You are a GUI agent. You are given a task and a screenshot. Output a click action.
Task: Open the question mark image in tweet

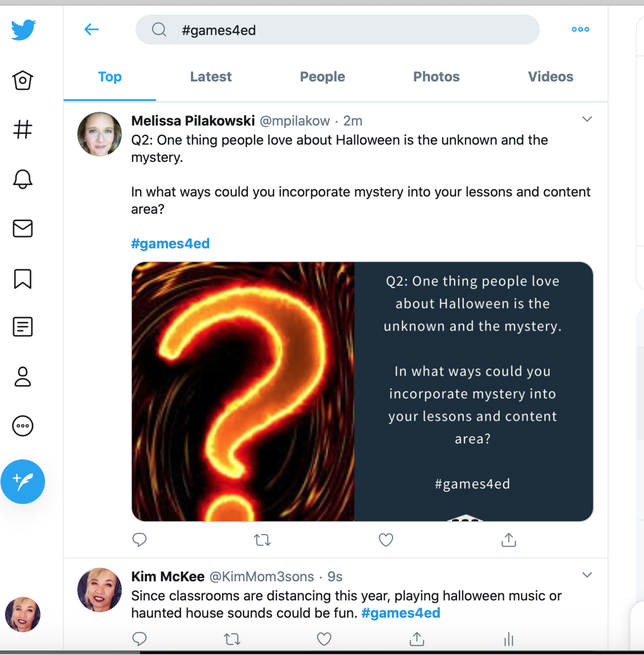coord(243,391)
